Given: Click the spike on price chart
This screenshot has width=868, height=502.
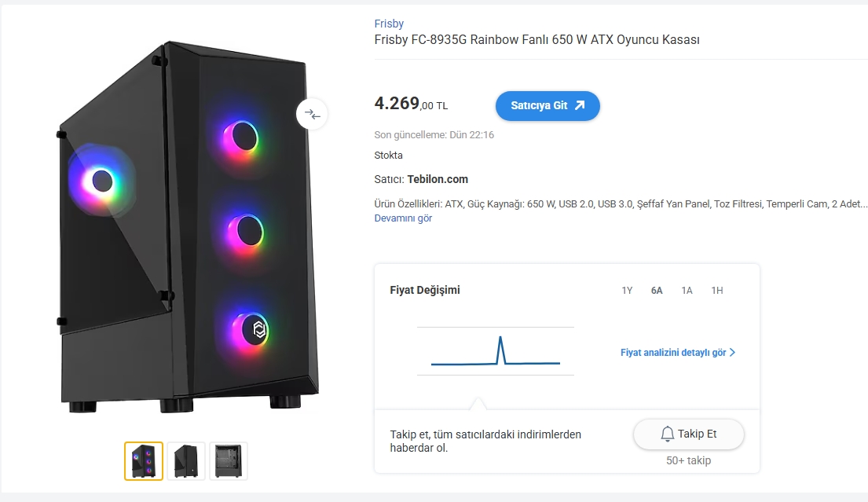Looking at the screenshot, I should click(x=500, y=339).
